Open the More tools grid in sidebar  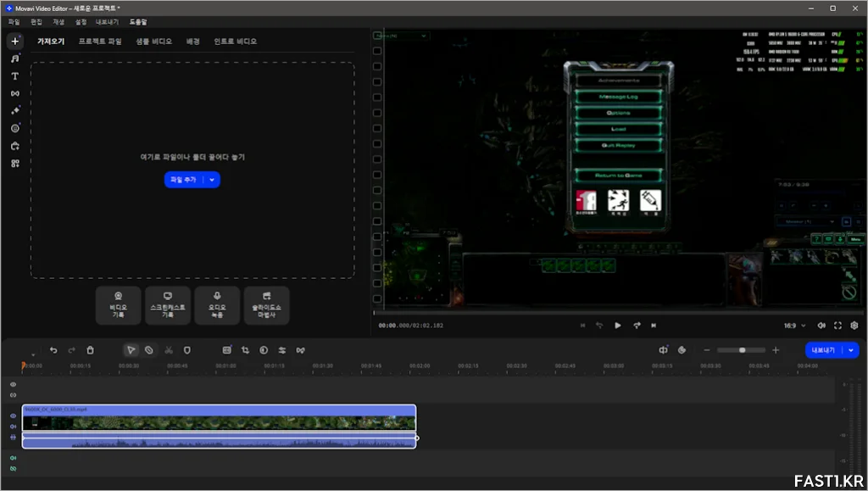[15, 164]
